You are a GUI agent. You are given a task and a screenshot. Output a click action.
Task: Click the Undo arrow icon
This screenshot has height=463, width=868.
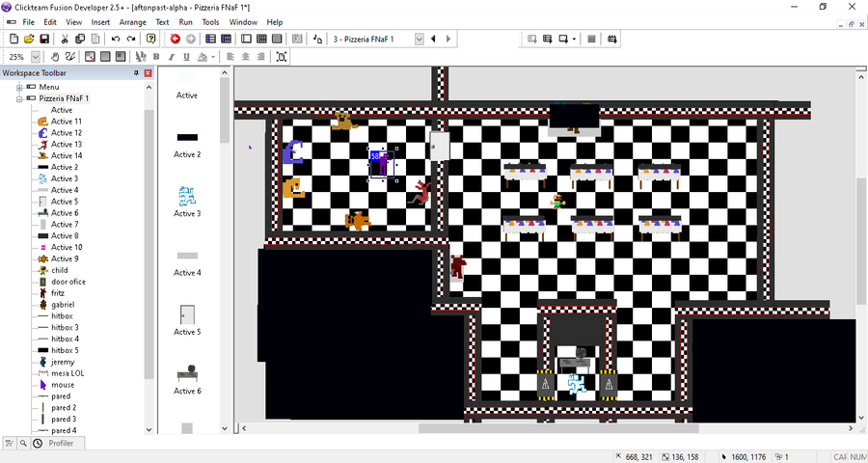(x=115, y=39)
